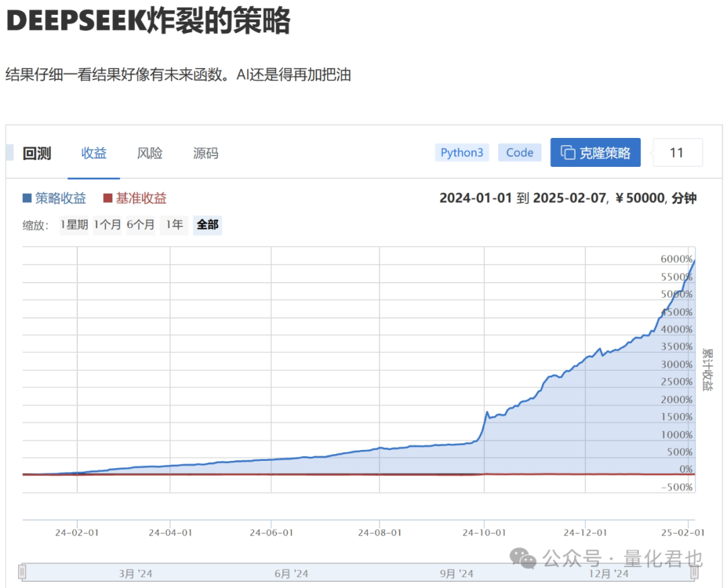Viewport: 727px width, 588px height.
Task: Click the Python3 tag
Action: coord(462,153)
